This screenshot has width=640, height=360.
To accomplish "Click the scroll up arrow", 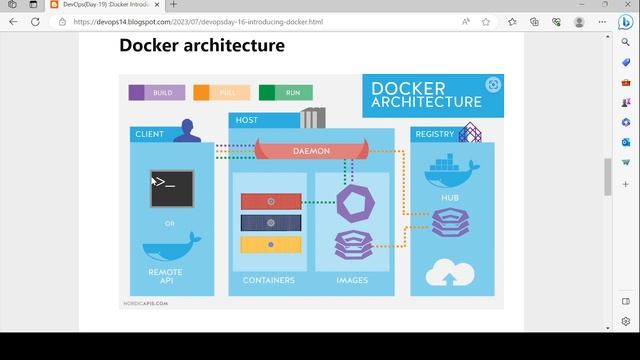I will [x=607, y=37].
